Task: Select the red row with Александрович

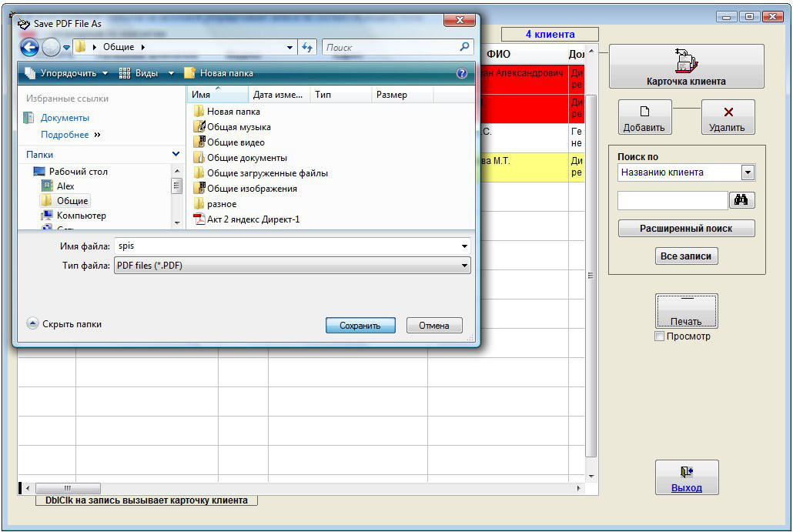Action: coord(531,79)
